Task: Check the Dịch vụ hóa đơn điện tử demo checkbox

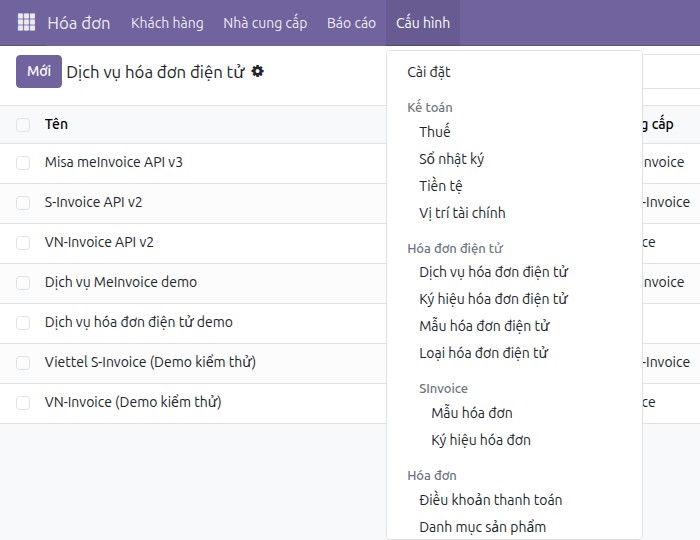Action: [x=23, y=323]
